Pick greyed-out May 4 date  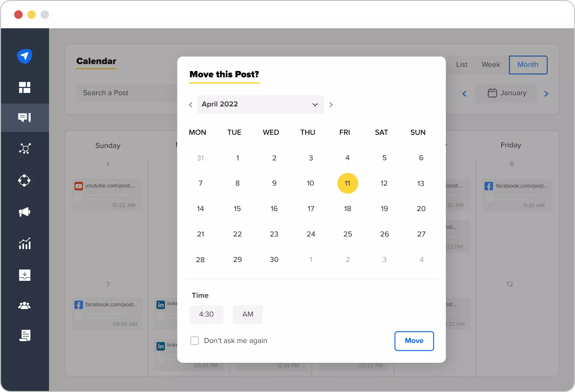[x=421, y=260]
